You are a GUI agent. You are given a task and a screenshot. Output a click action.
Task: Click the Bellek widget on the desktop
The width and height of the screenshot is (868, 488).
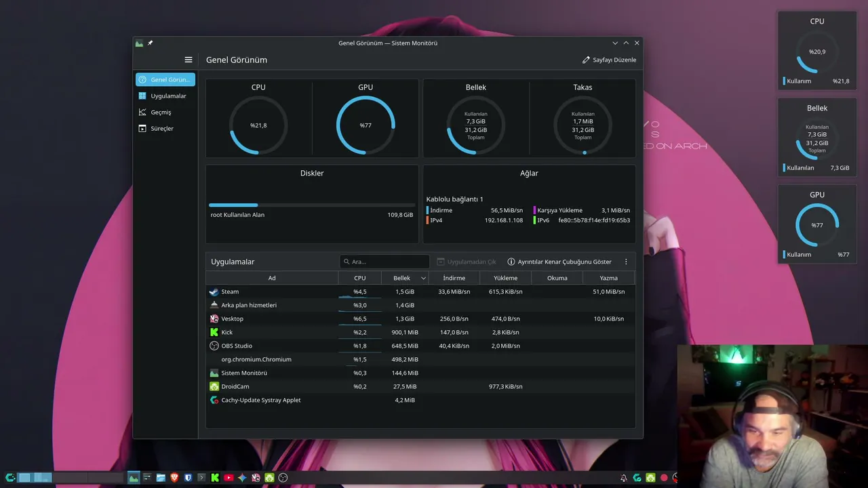coord(817,138)
